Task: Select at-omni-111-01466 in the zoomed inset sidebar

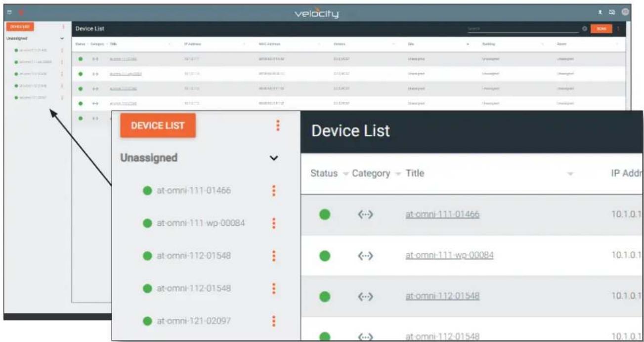Action: point(193,191)
